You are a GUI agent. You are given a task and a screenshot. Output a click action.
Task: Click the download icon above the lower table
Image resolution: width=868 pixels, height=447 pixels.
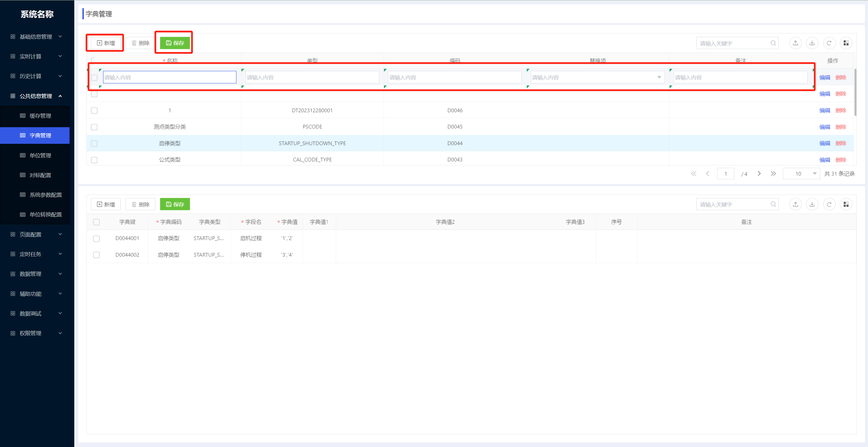pyautogui.click(x=812, y=204)
